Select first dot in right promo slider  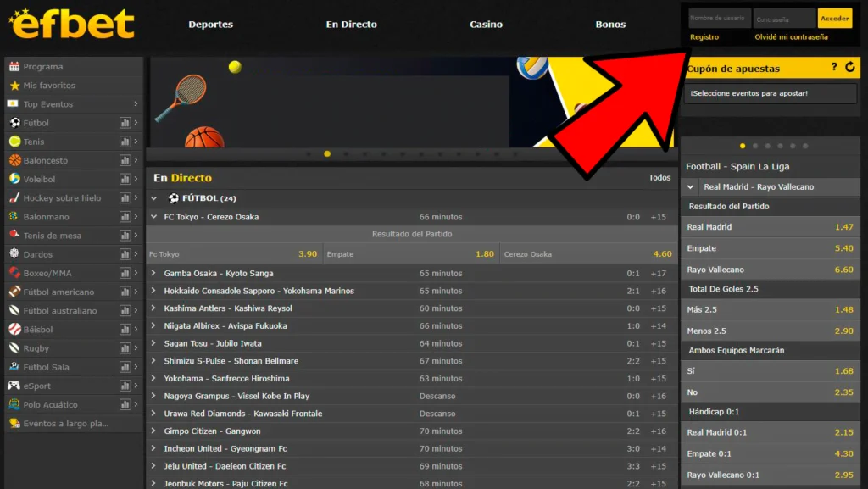point(743,146)
